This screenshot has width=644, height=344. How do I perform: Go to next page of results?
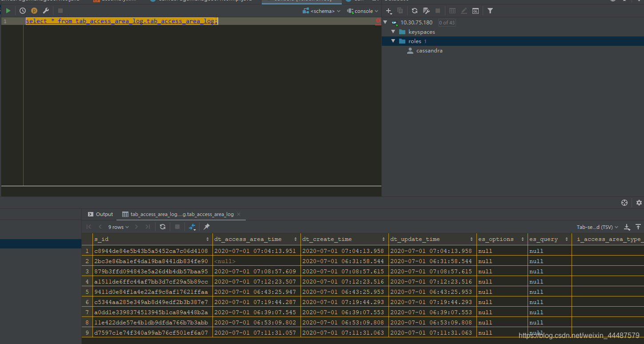136,227
